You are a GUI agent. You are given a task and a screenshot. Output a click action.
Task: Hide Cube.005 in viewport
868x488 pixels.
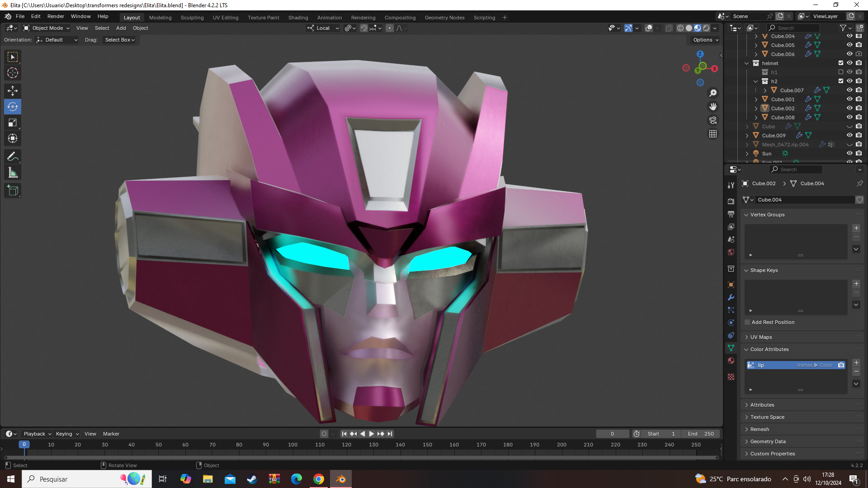(x=849, y=45)
